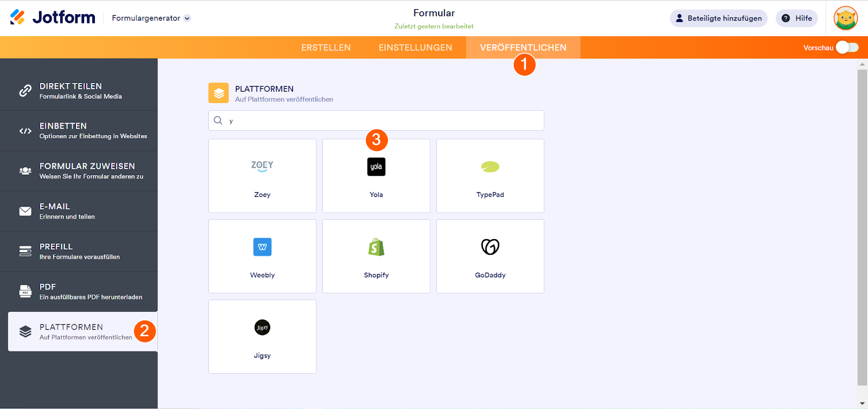The width and height of the screenshot is (868, 409).
Task: Click 'Auf Plattformen veröffentlichen' heading subtitle
Action: coord(284,99)
